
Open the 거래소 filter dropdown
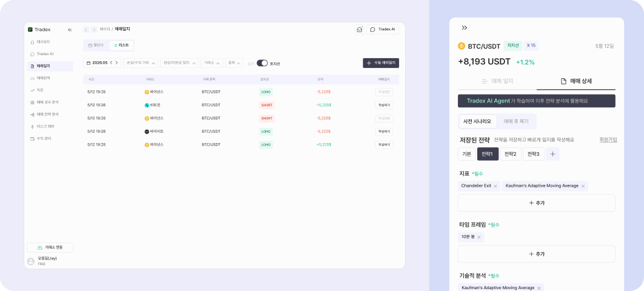pos(212,63)
